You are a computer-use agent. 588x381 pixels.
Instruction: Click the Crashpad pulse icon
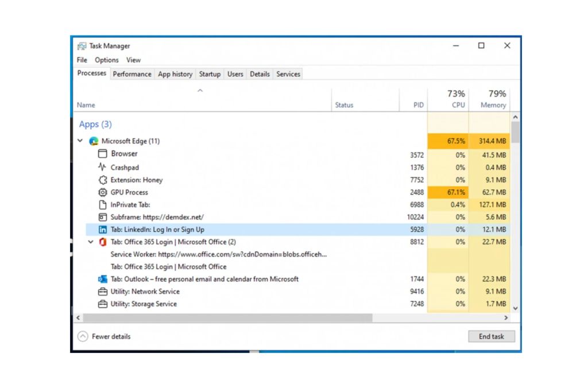(103, 168)
